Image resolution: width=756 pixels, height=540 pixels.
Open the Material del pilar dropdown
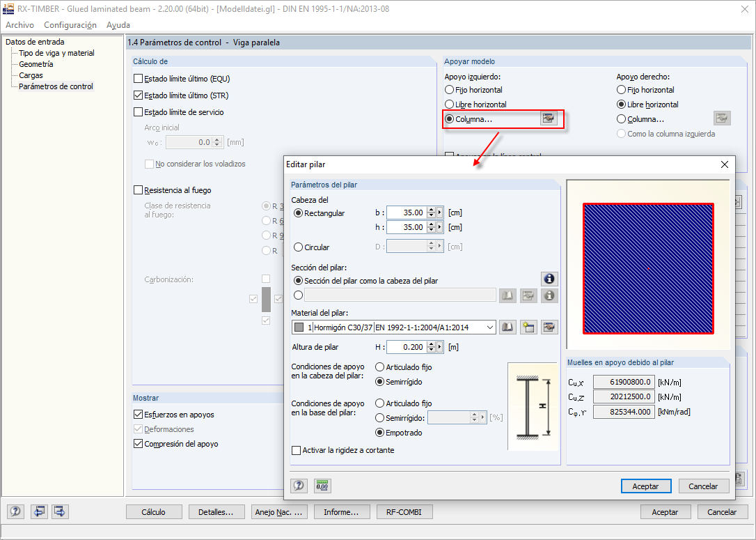pos(490,327)
